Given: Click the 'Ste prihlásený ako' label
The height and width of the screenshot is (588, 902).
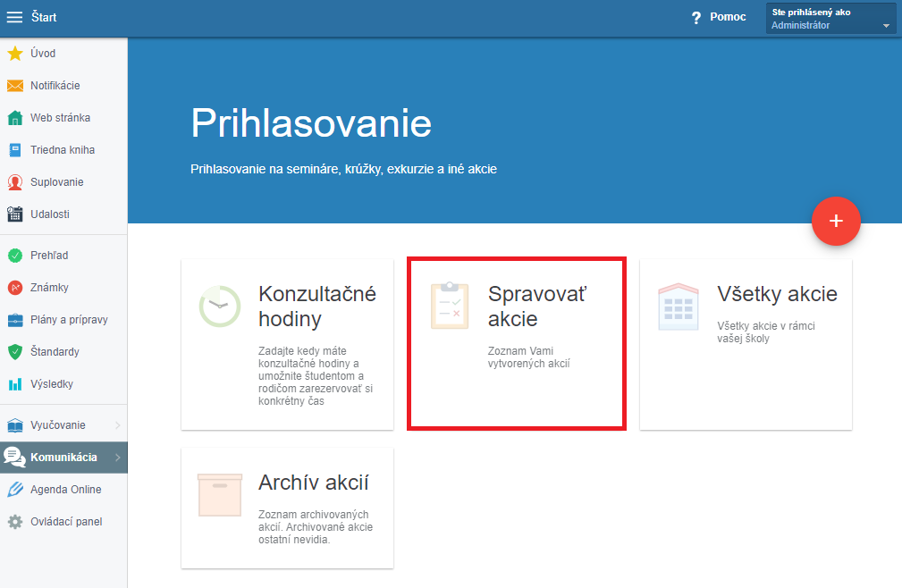Looking at the screenshot, I should point(811,13).
